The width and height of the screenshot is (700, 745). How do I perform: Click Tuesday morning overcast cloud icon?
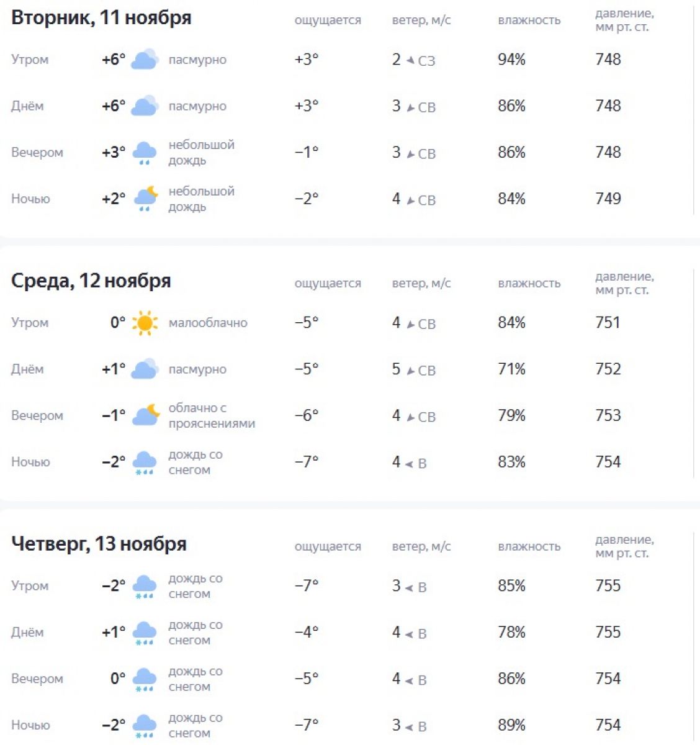coord(145,60)
